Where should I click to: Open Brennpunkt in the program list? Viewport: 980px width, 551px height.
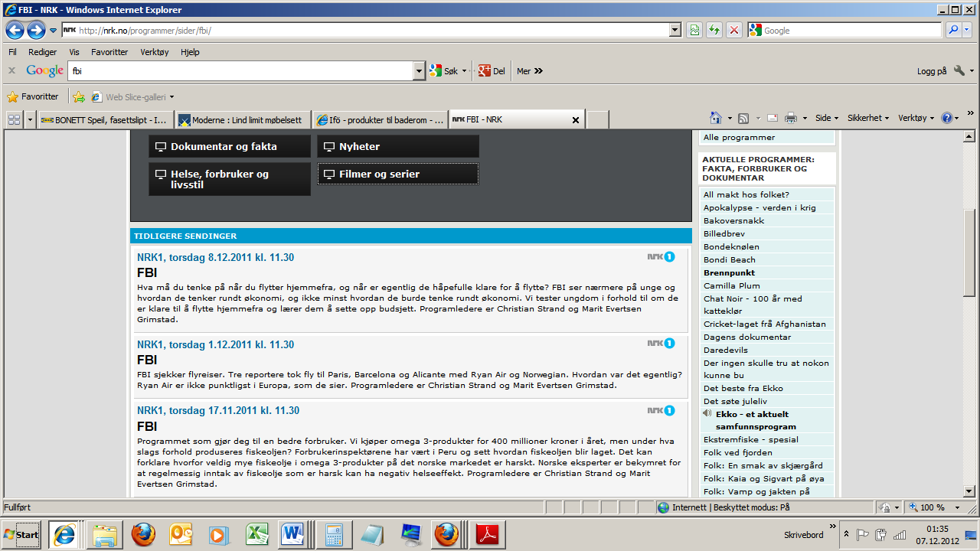[729, 272]
